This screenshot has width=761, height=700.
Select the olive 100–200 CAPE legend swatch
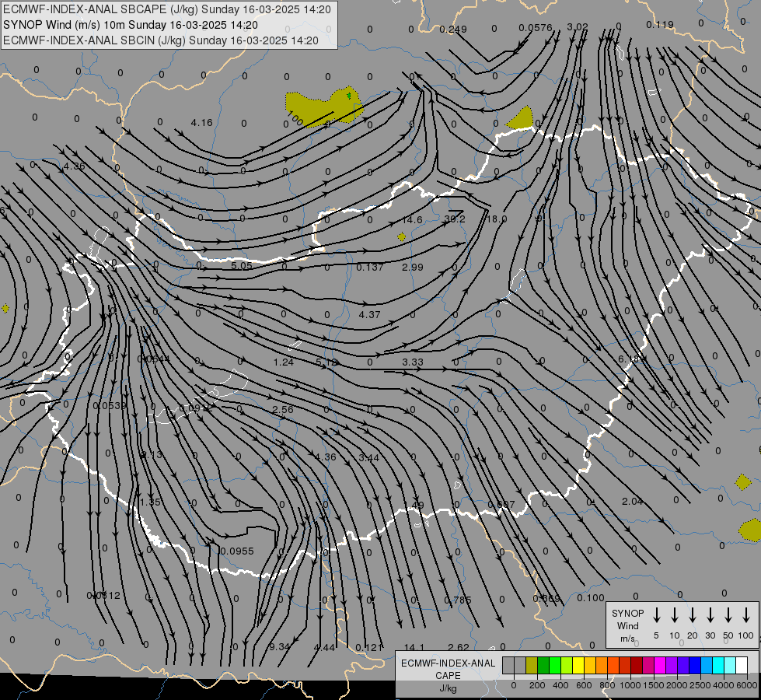coord(532,666)
